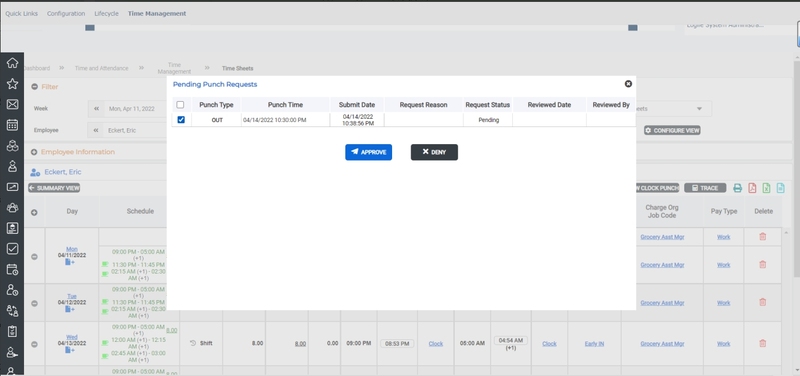Delete the Wed 04/13/2022 row entry
This screenshot has height=376, width=800.
(763, 343)
